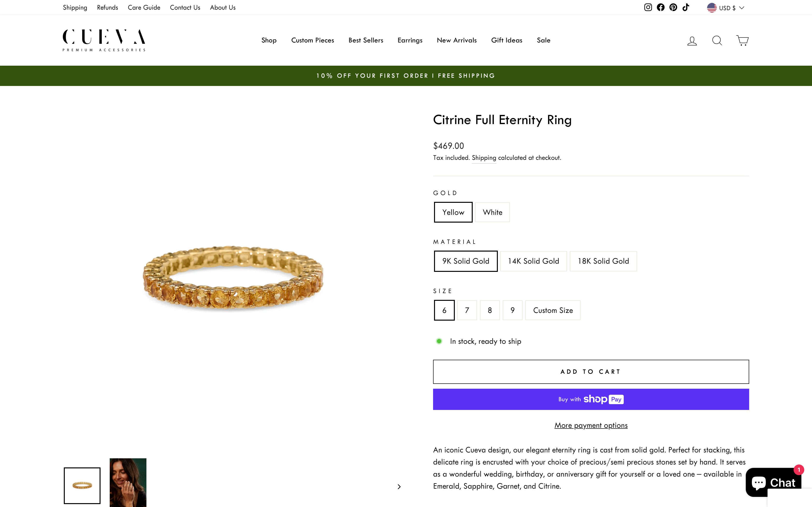The width and height of the screenshot is (812, 507).
Task: Navigate to the Sale menu
Action: click(543, 40)
